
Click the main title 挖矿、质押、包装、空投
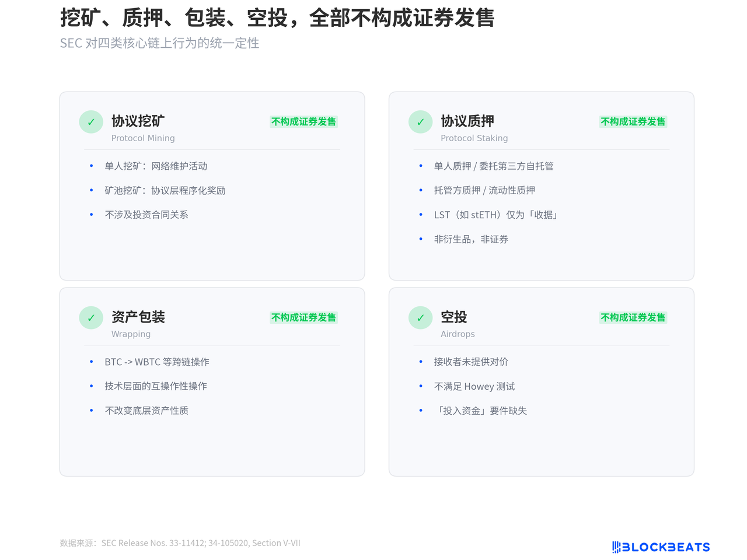277,18
